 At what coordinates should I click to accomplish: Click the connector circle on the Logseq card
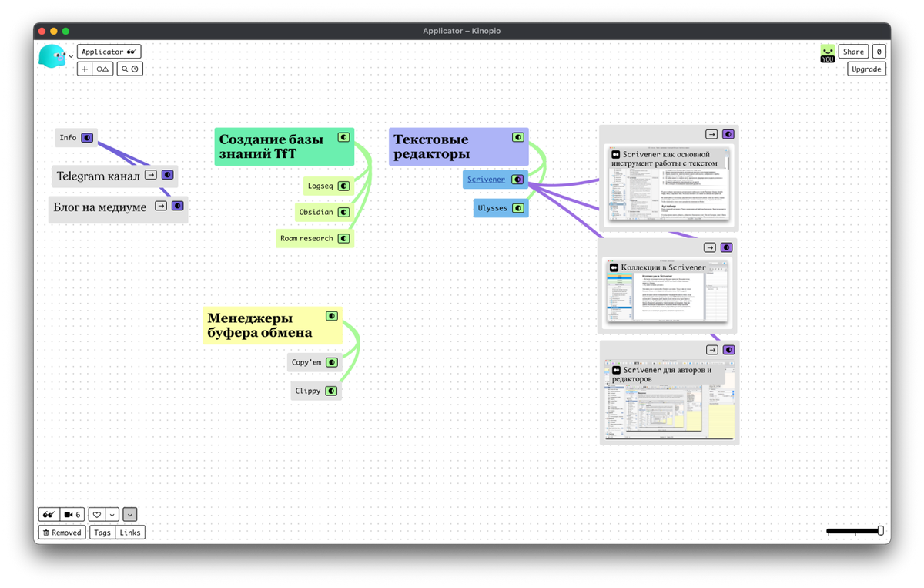coord(343,186)
